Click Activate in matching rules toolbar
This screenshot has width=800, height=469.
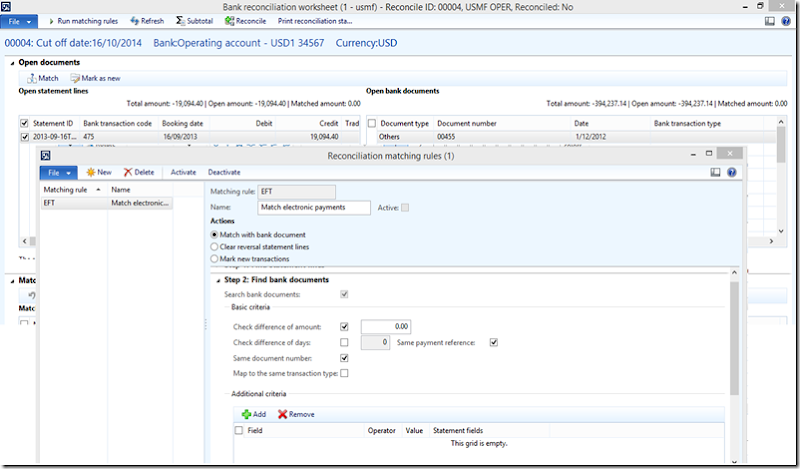click(183, 172)
